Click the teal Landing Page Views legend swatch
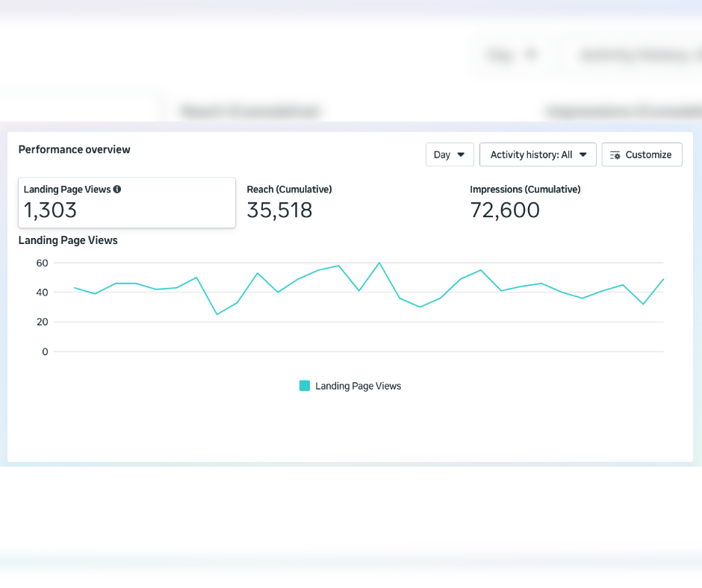Viewport: 702px width, 588px height. pyautogui.click(x=305, y=386)
